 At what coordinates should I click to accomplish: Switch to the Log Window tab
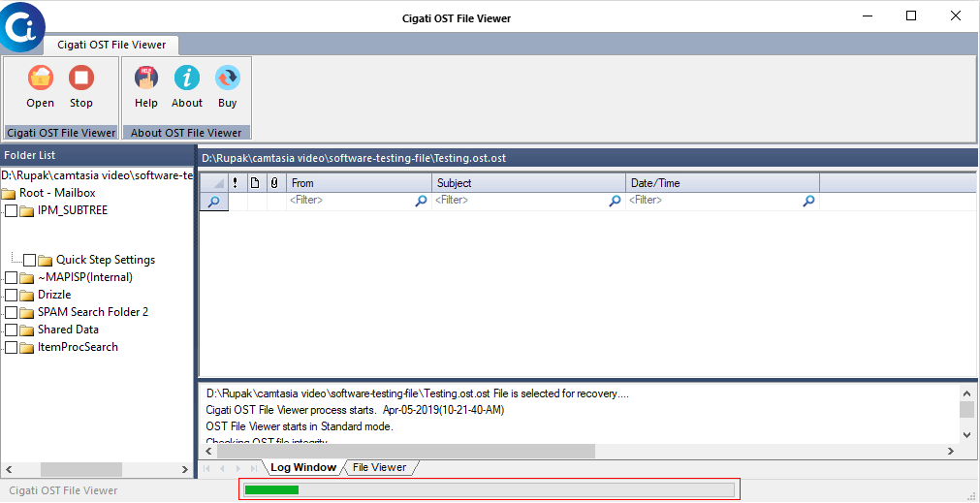(x=303, y=467)
